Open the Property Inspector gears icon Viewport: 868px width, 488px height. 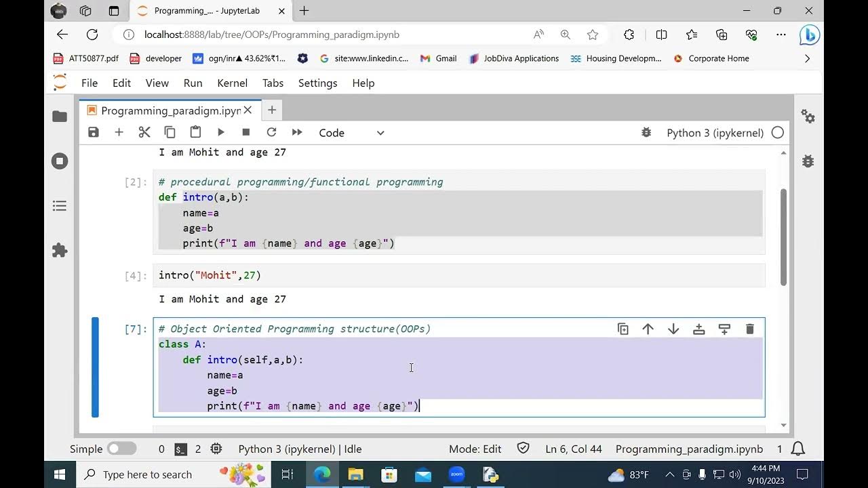point(808,117)
